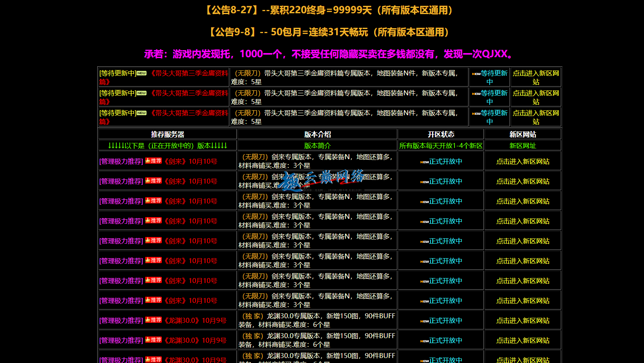
Task: Open 《剑来》10月10号 server in first 剑来 row
Action: click(x=191, y=162)
